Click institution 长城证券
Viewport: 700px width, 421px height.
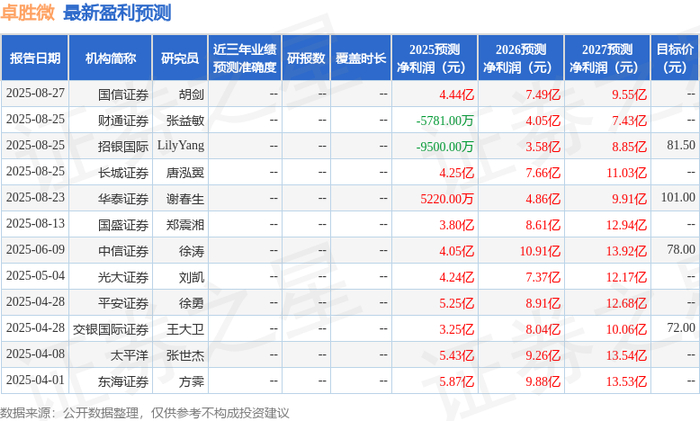[x=123, y=173]
